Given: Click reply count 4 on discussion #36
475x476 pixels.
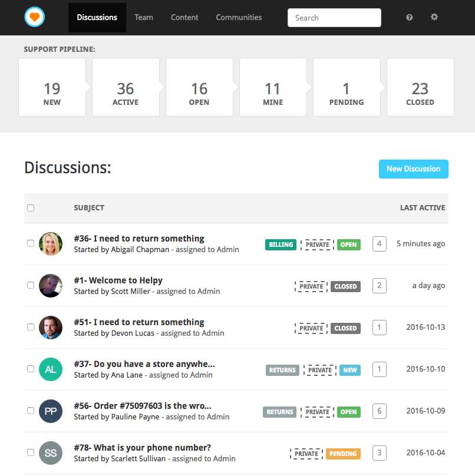Looking at the screenshot, I should (x=380, y=244).
